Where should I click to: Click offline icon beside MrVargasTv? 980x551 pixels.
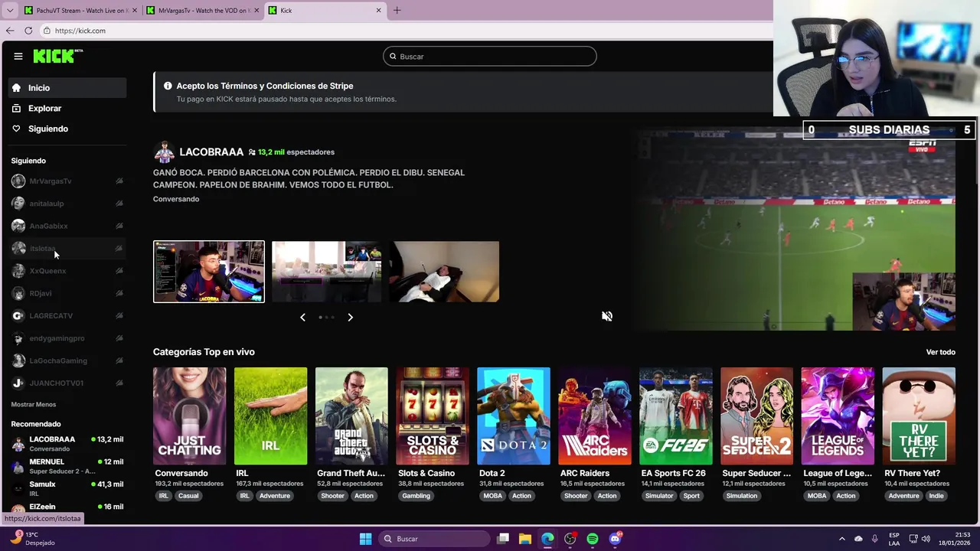(x=119, y=181)
